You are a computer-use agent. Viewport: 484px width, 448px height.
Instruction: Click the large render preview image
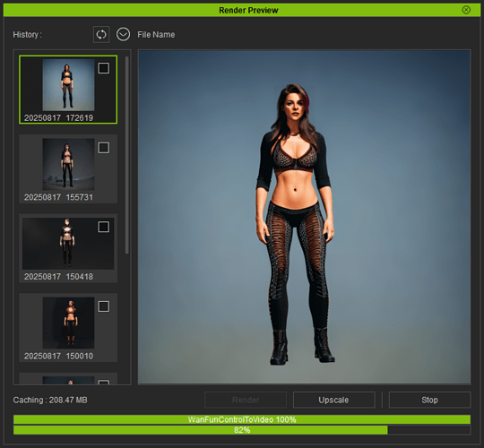[305, 217]
